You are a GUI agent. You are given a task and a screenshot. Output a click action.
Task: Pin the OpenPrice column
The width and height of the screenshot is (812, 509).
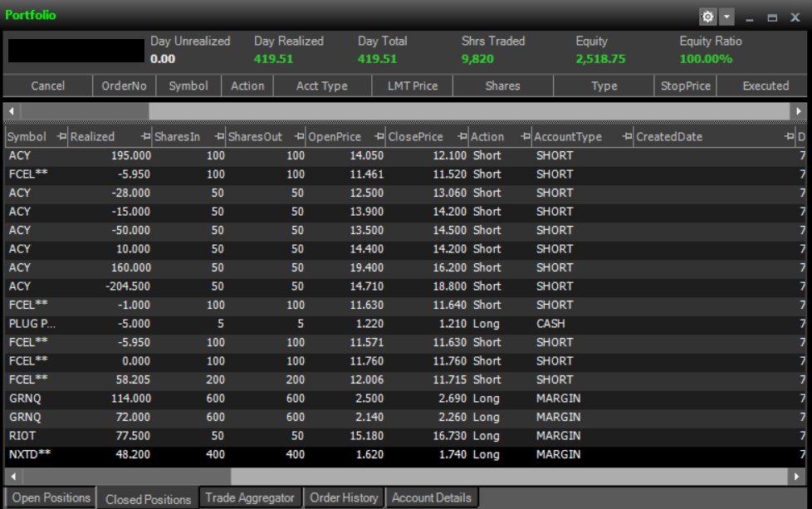[379, 137]
